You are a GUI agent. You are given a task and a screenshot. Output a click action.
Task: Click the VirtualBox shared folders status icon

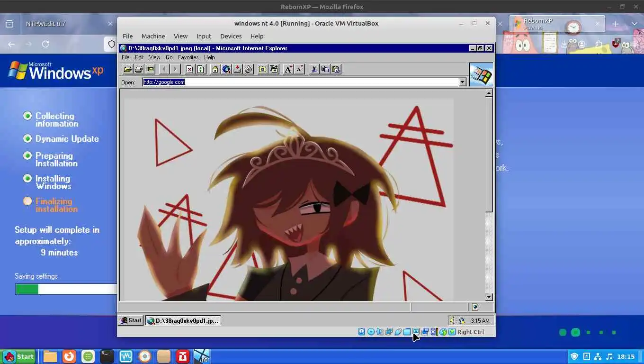(x=407, y=332)
